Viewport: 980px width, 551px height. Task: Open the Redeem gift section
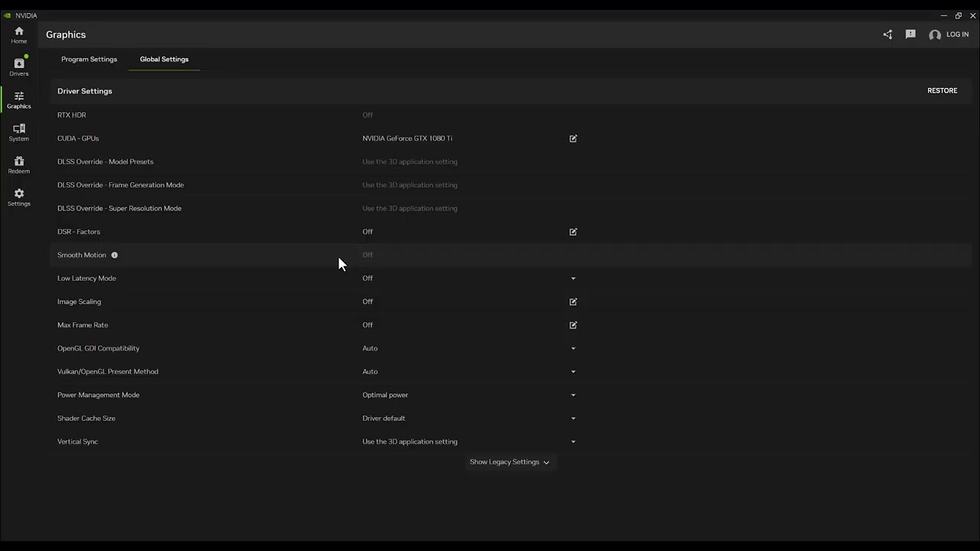pos(19,165)
